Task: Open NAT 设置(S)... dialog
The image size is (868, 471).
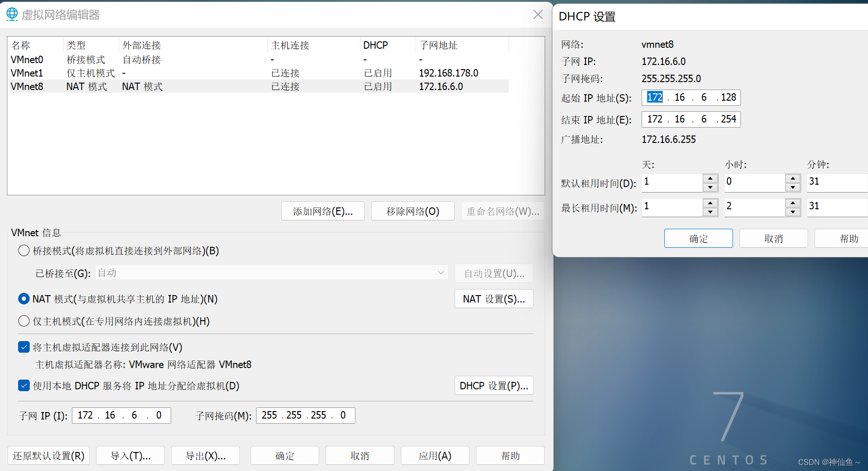Action: tap(494, 299)
